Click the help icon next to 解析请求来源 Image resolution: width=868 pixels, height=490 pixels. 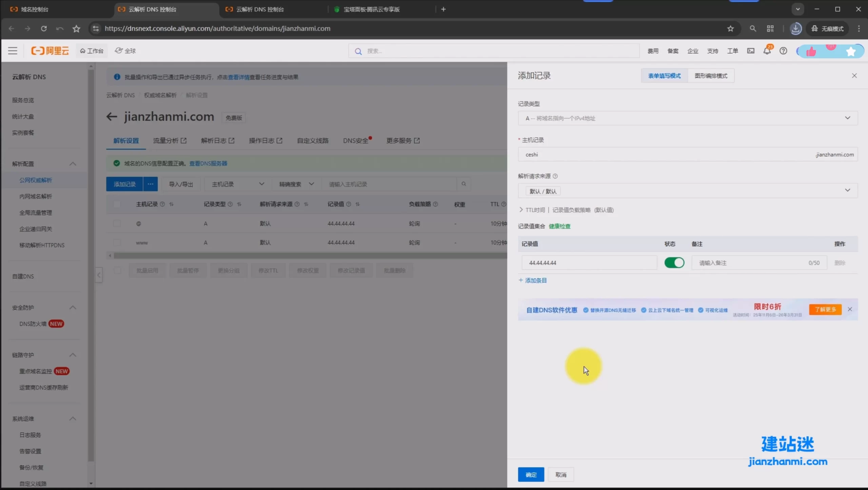coord(555,176)
